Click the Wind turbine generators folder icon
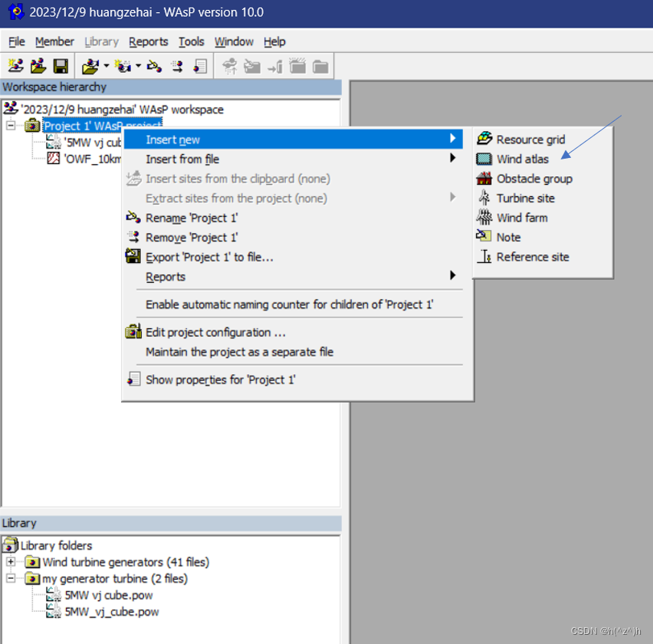The height and width of the screenshot is (644, 653). pos(32,562)
